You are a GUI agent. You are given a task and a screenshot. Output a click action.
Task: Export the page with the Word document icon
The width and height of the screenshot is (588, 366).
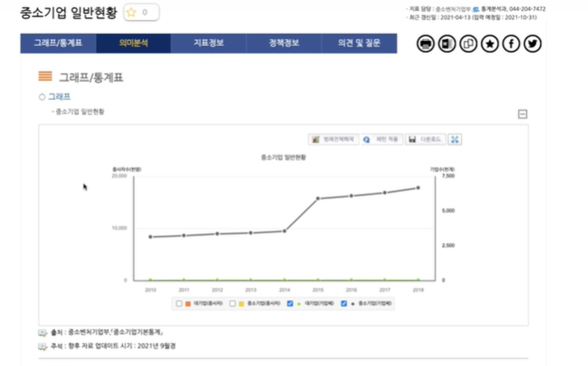point(447,44)
